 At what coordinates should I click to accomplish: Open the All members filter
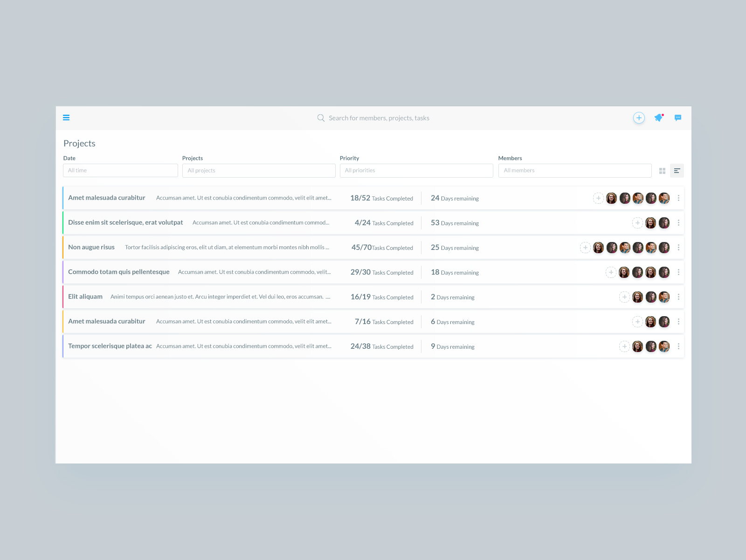pos(575,170)
